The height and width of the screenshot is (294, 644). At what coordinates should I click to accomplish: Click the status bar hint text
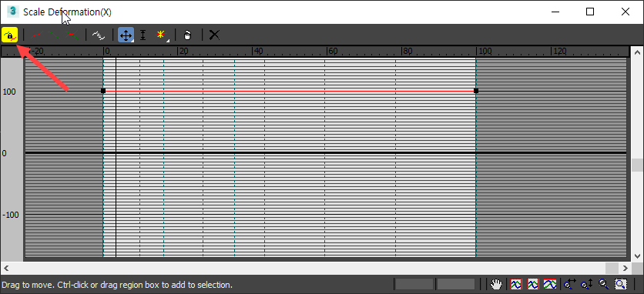(x=117, y=285)
